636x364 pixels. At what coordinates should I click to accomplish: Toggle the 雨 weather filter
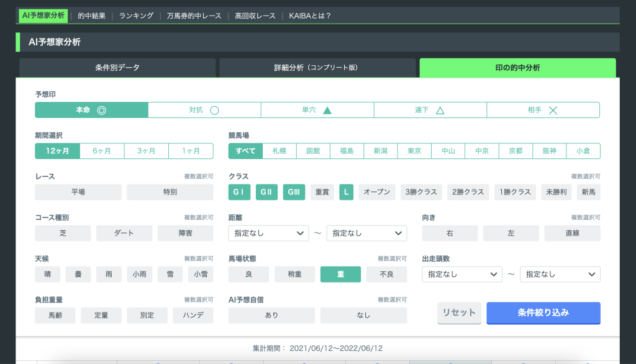pyautogui.click(x=109, y=275)
